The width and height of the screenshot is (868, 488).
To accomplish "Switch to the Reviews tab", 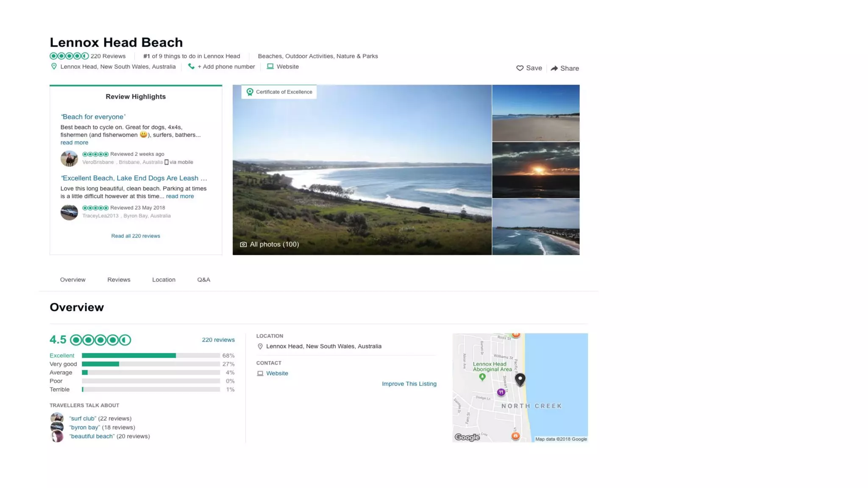I will (119, 280).
